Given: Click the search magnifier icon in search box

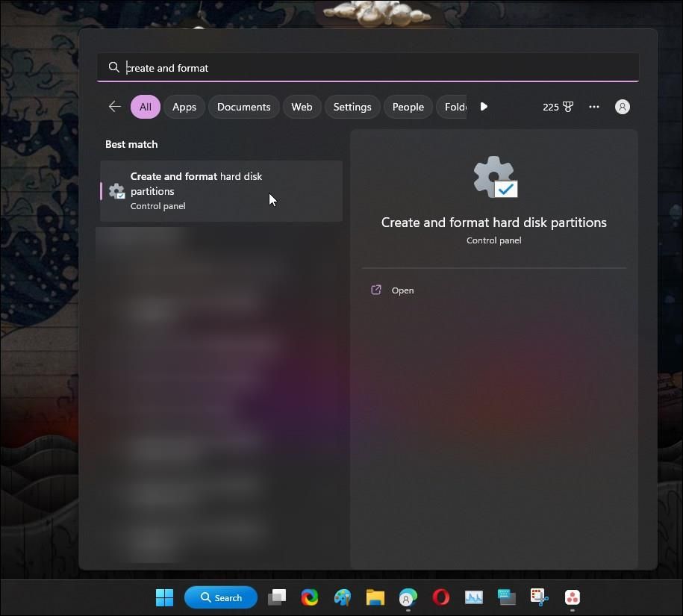Looking at the screenshot, I should 113,67.
